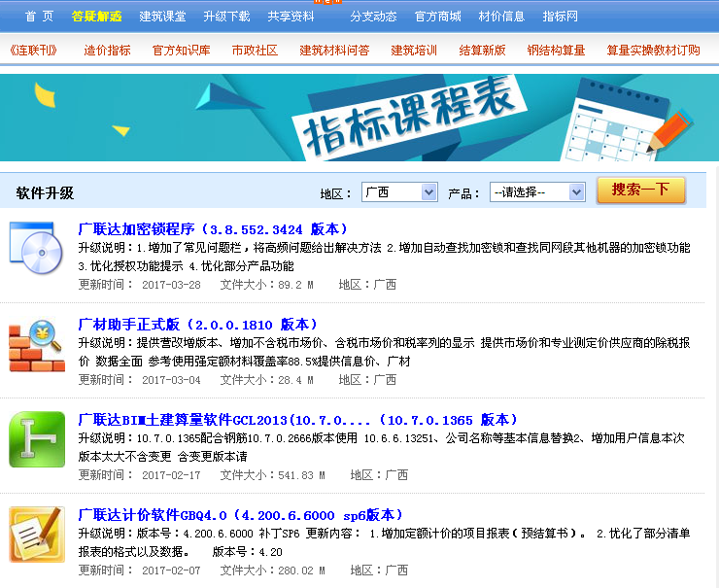719x588 pixels.
Task: Click the 软件升级 section heading
Action: [x=45, y=192]
